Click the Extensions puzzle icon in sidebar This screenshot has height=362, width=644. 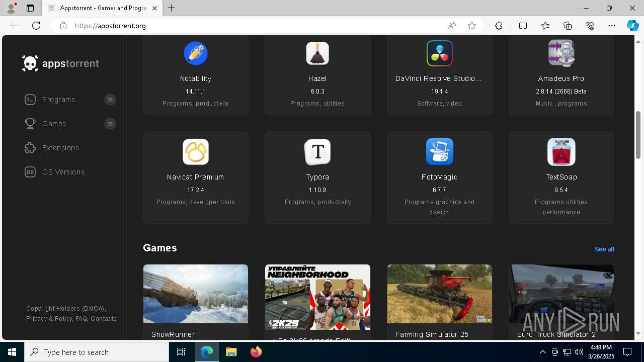[30, 148]
